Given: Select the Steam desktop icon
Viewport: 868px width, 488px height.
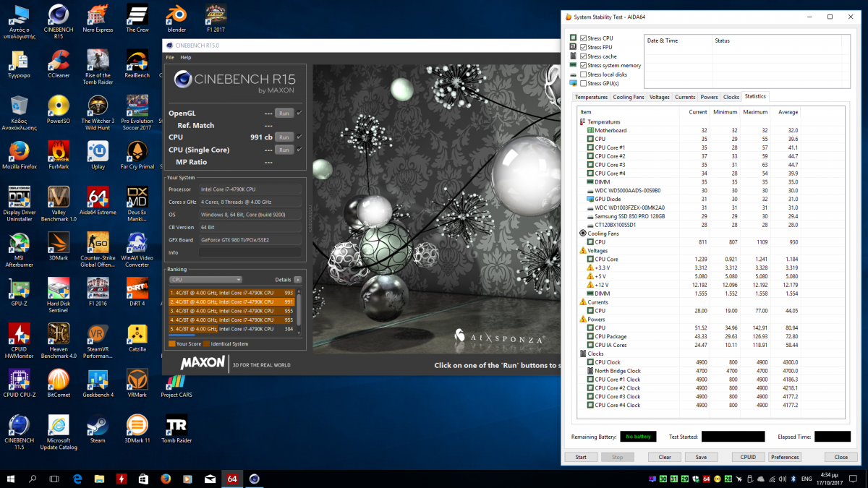Looking at the screenshot, I should pyautogui.click(x=98, y=429).
